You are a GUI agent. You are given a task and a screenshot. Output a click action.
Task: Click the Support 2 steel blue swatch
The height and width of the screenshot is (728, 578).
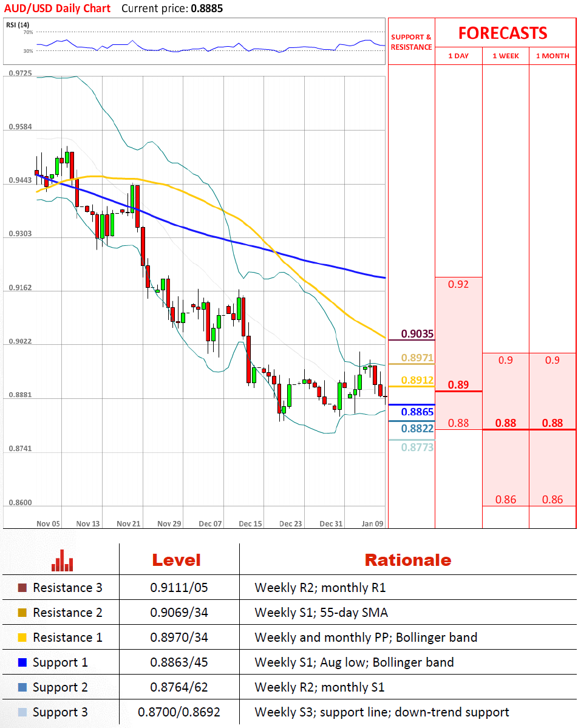22,687
